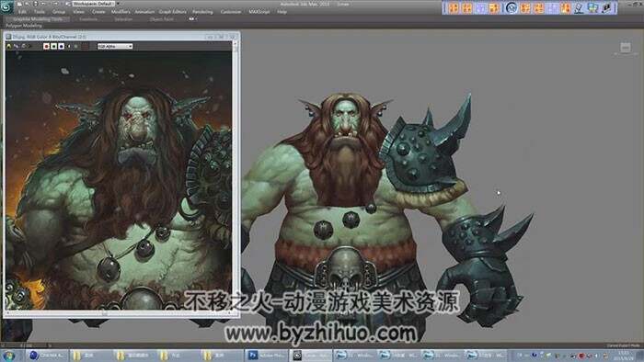644x362 pixels.
Task: Open the Views menu
Action: (x=78, y=12)
